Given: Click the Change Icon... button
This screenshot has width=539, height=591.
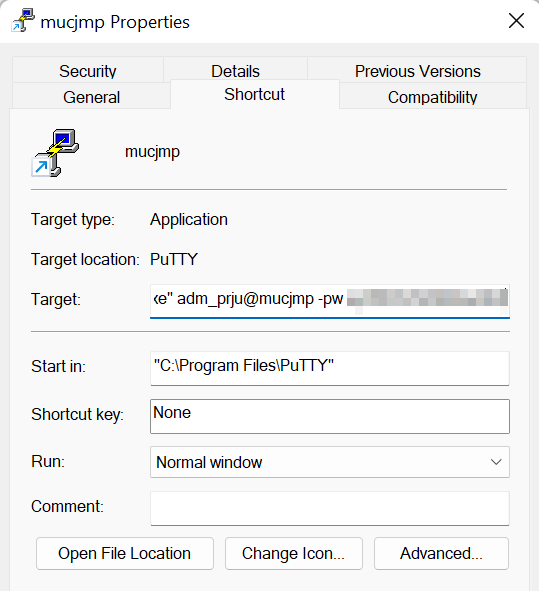Looking at the screenshot, I should [x=294, y=553].
